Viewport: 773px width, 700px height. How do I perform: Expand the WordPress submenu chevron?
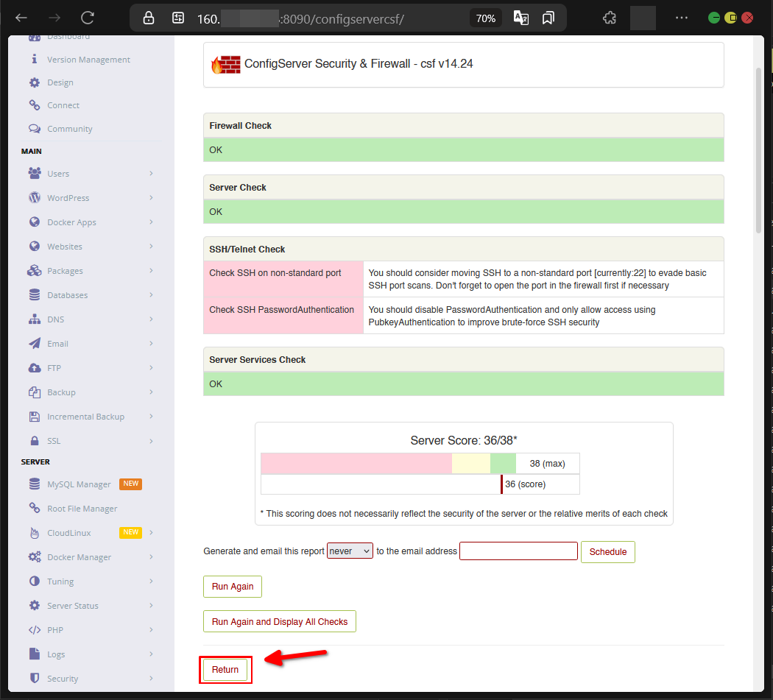152,198
